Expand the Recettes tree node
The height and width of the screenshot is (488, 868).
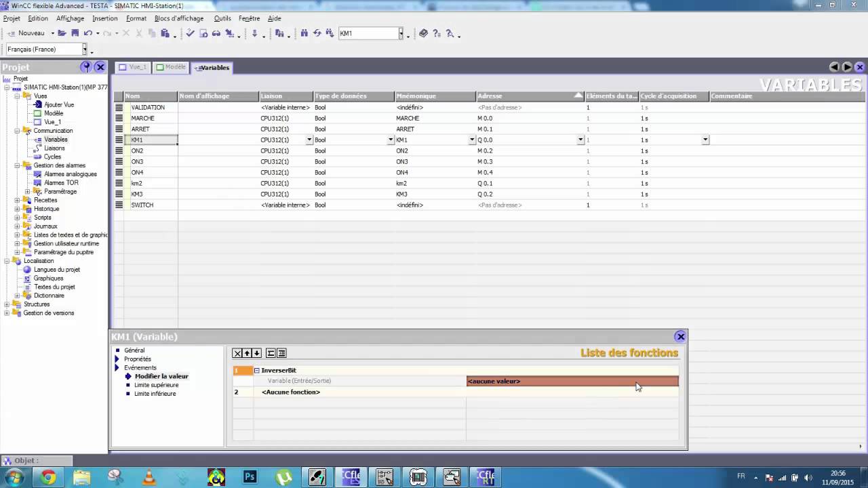tap(17, 201)
